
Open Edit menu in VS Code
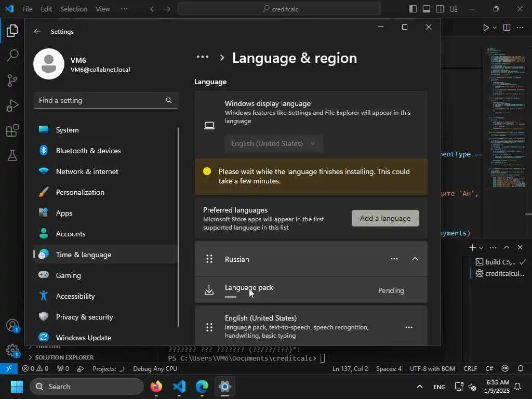tap(46, 9)
